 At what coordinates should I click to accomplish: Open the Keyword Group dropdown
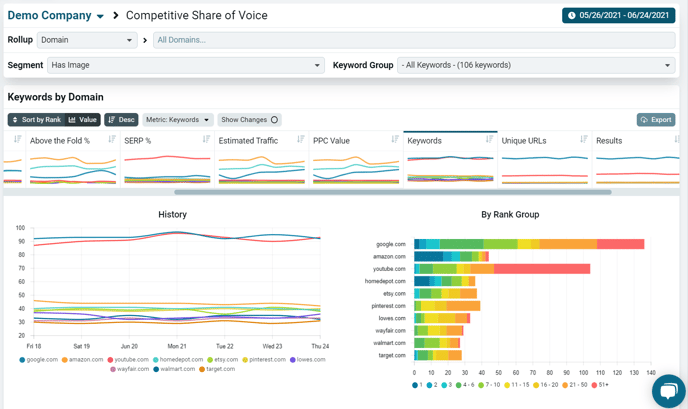tap(536, 65)
